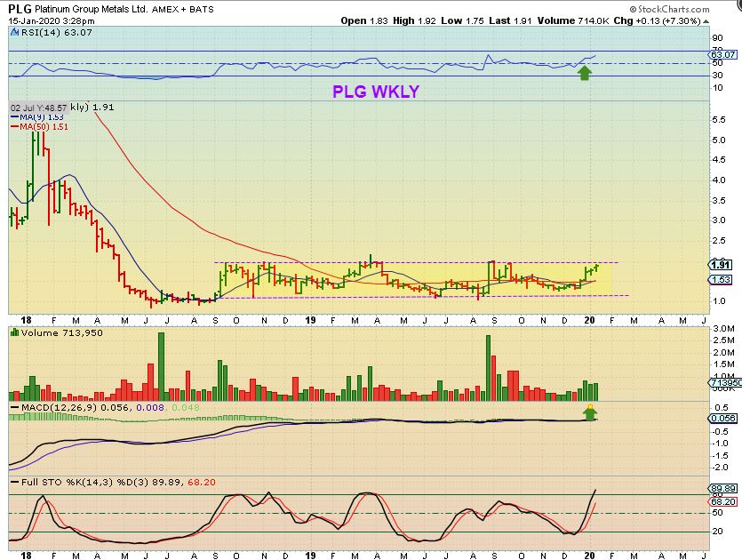Image resolution: width=742 pixels, height=560 pixels.
Task: Click the MA(9) 1.53 legend entry
Action: coord(37,117)
